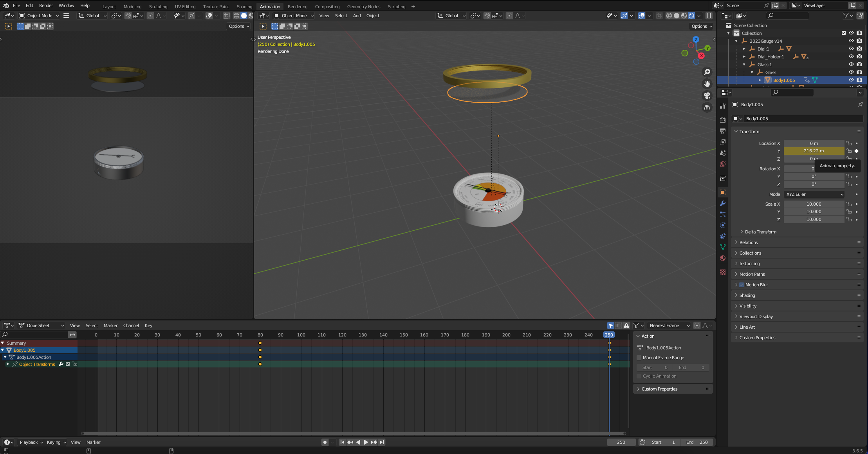Switch to the Geometry Nodes workspace tab
The height and width of the screenshot is (454, 868).
click(363, 6)
